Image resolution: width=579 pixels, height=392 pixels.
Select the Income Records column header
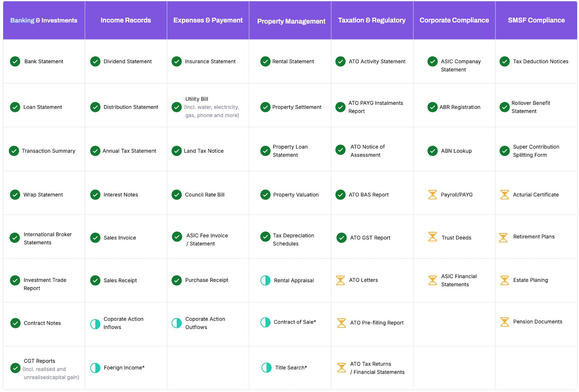click(x=126, y=21)
